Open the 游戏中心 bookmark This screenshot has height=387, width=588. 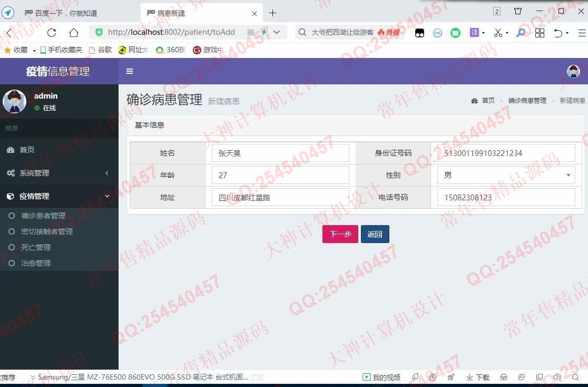(x=208, y=50)
